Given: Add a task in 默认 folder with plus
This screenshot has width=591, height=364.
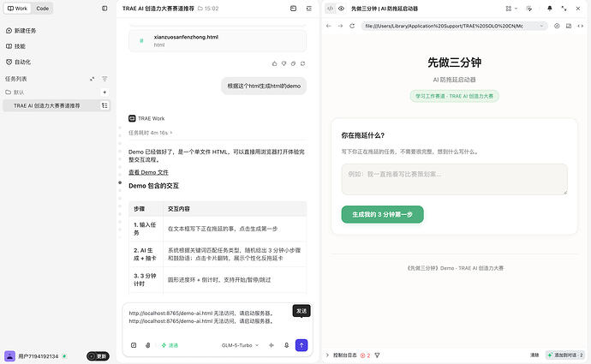Looking at the screenshot, I should [104, 92].
